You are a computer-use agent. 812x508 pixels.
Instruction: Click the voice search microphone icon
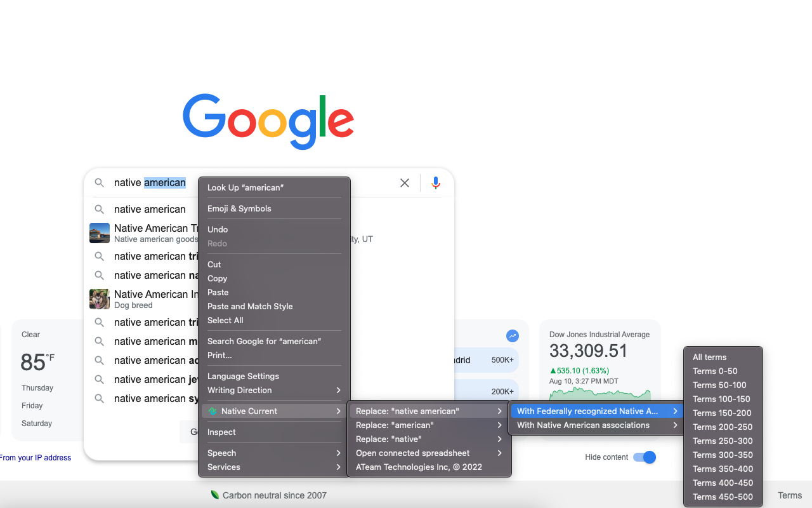coord(435,183)
